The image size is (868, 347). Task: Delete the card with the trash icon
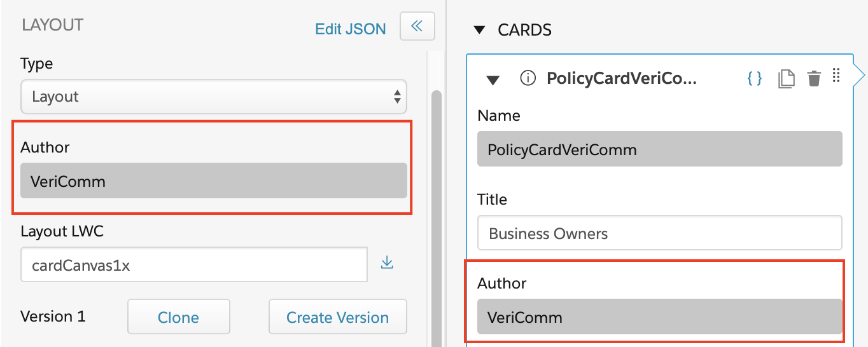(x=814, y=79)
